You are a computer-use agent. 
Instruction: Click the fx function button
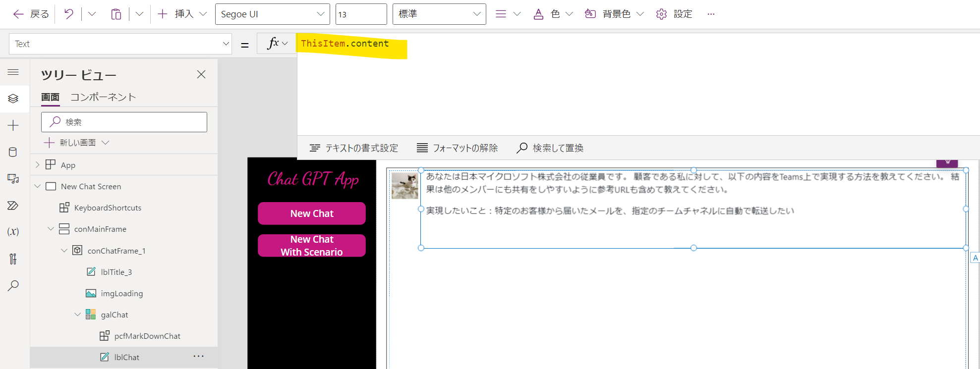(x=277, y=44)
